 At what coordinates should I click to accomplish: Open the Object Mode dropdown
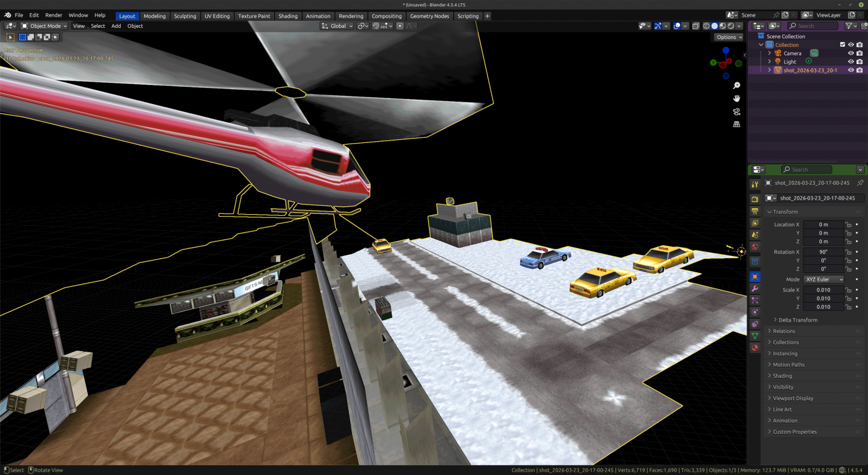pyautogui.click(x=44, y=26)
